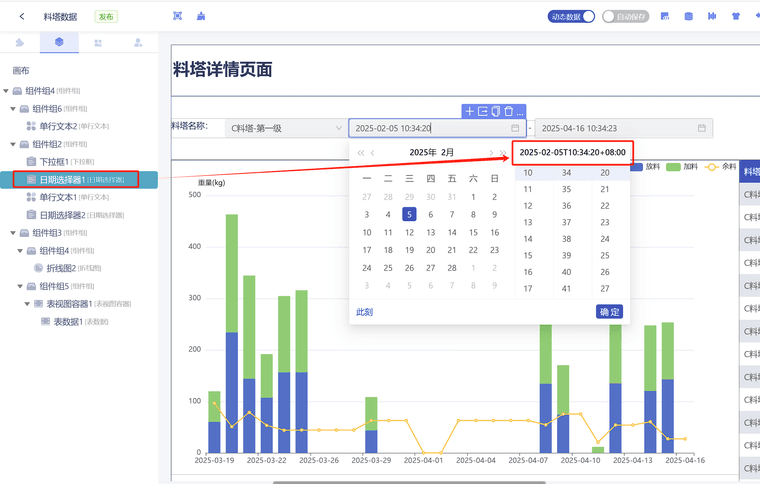Choose hour 16 in the time column
Viewport: 760px width, 484px height.
(528, 272)
